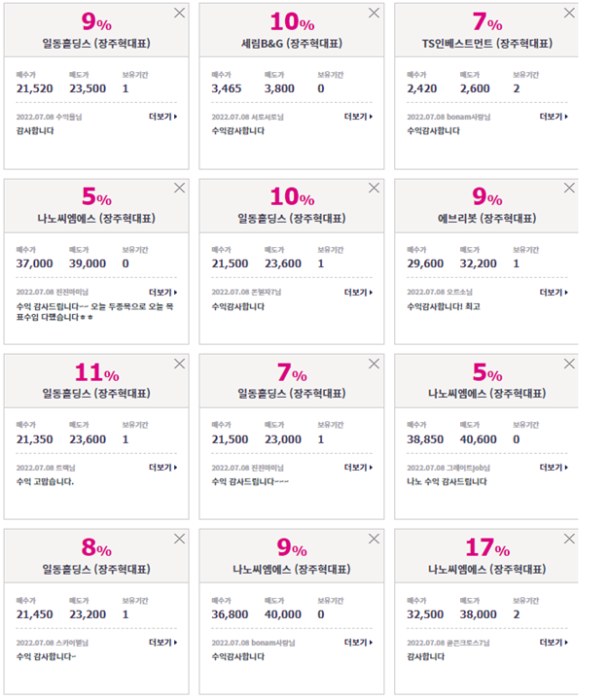The width and height of the screenshot is (609, 700).
Task: Select the 에브리봇 (장주혁대표) heading
Action: [487, 219]
